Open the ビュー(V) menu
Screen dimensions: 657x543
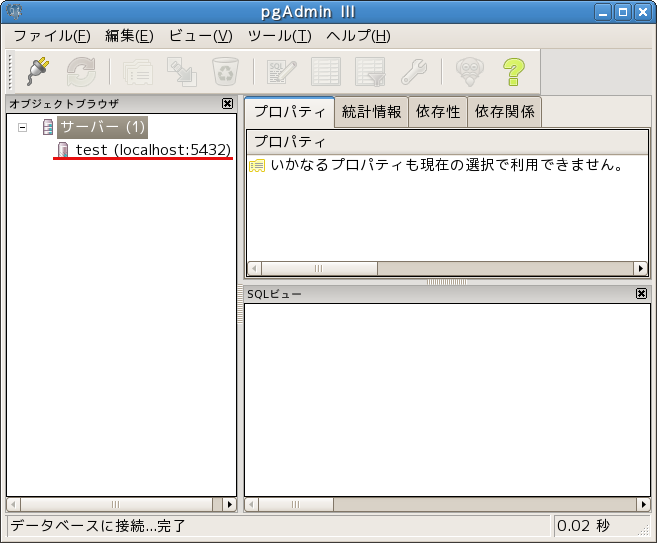(x=200, y=36)
